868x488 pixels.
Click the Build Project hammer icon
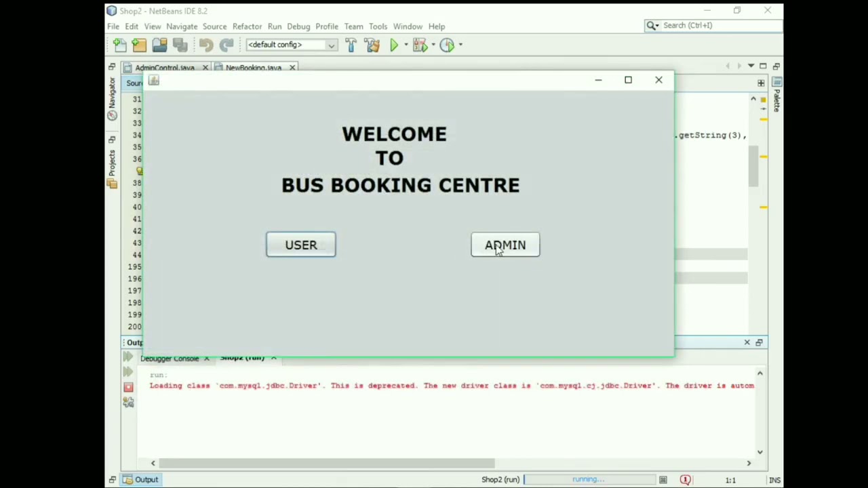point(351,45)
